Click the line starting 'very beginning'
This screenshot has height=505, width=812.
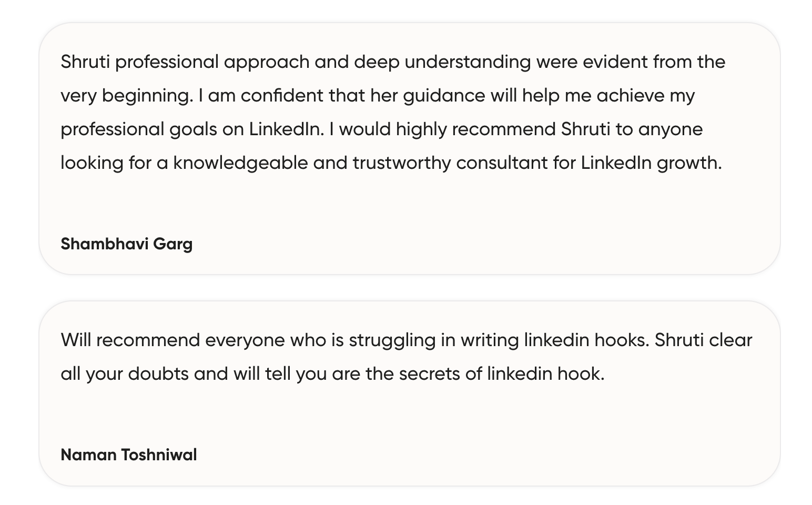click(378, 96)
